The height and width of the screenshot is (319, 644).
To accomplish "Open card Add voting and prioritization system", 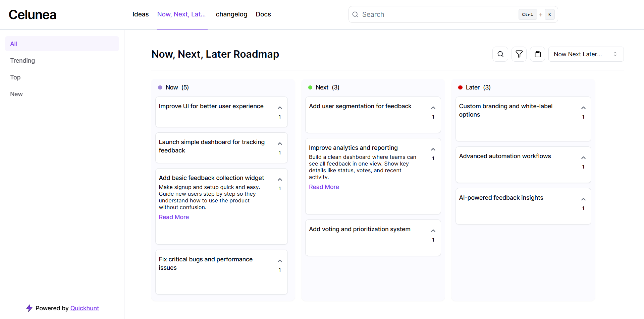I will [373, 238].
